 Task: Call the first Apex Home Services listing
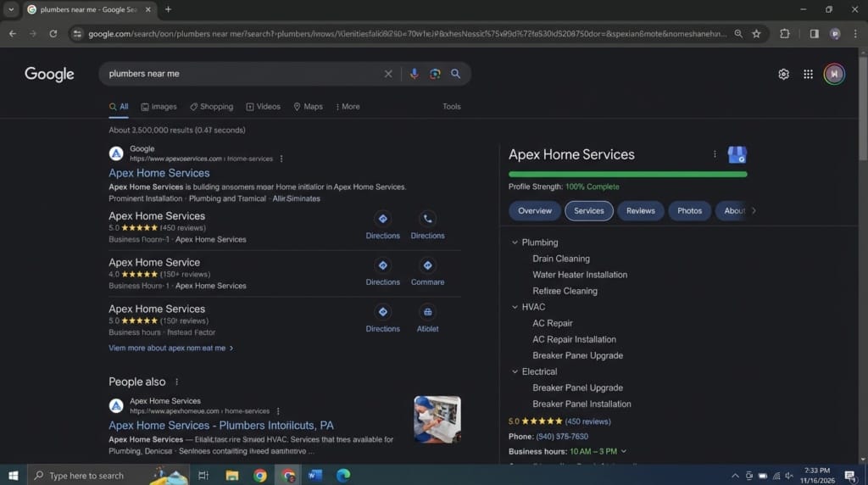tap(427, 219)
